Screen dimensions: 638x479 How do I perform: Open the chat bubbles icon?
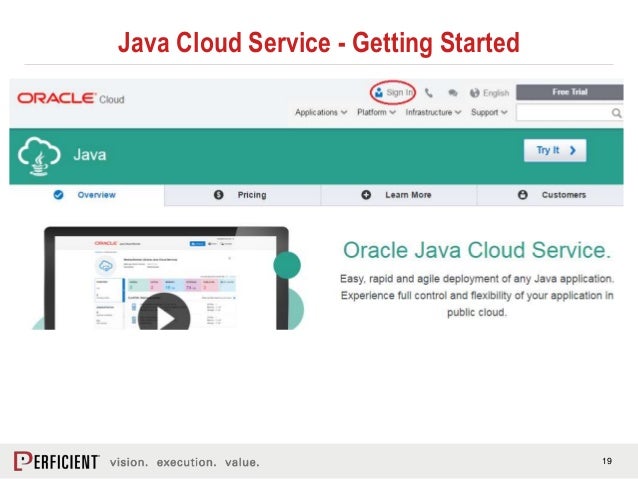452,93
